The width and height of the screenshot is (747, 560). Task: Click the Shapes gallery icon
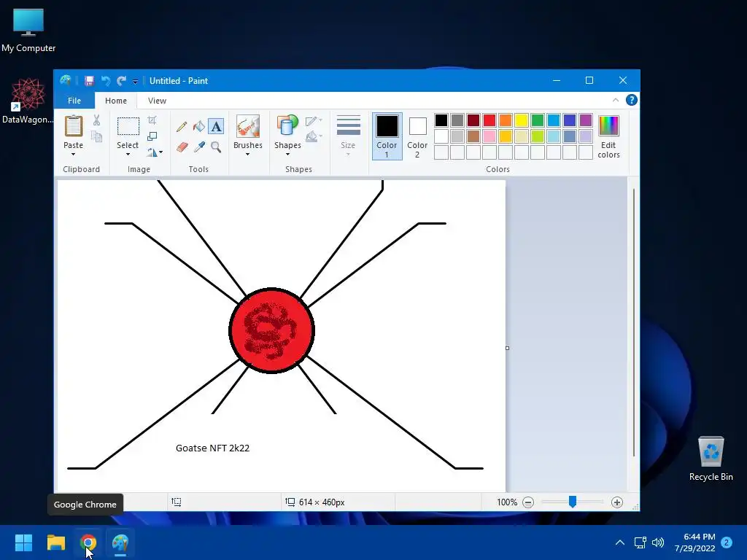point(287,127)
